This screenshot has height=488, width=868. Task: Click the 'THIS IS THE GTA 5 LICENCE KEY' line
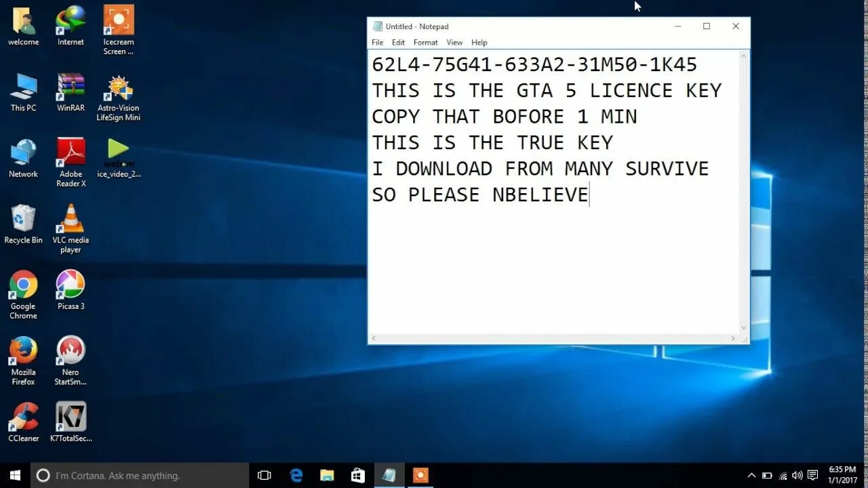pyautogui.click(x=547, y=91)
